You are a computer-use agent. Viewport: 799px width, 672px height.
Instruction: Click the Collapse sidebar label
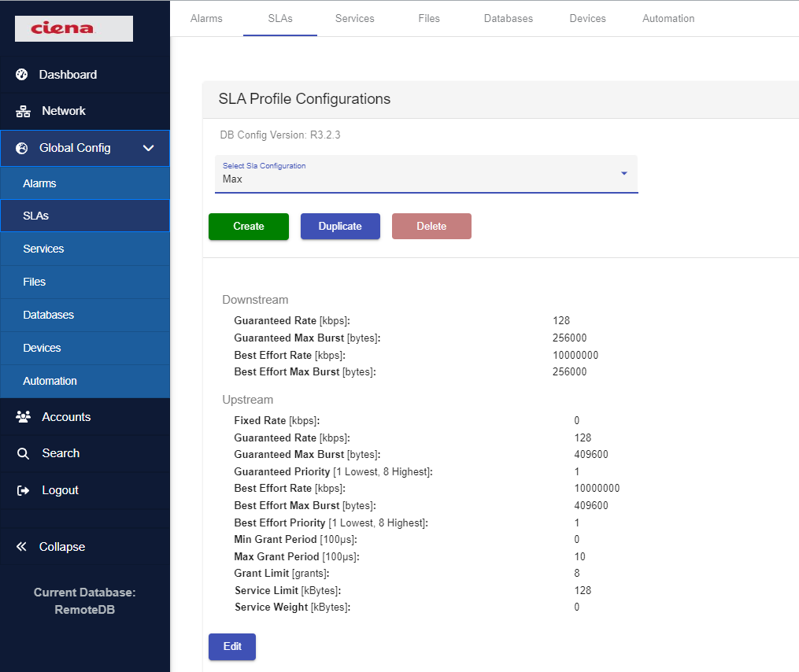[62, 547]
